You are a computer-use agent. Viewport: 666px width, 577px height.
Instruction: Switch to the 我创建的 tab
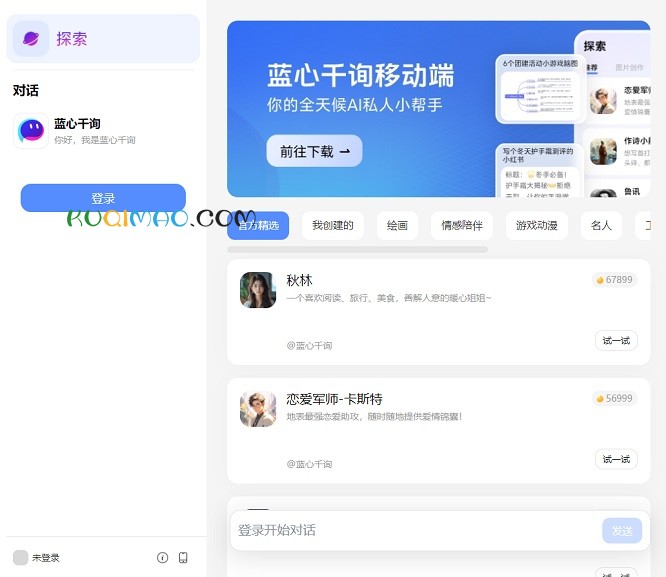(x=333, y=225)
